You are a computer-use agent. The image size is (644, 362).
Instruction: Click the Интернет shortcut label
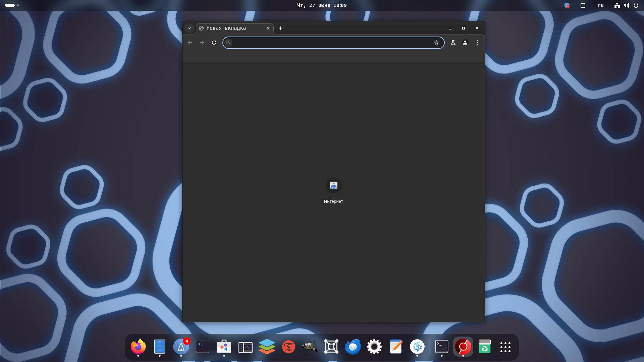tap(333, 201)
